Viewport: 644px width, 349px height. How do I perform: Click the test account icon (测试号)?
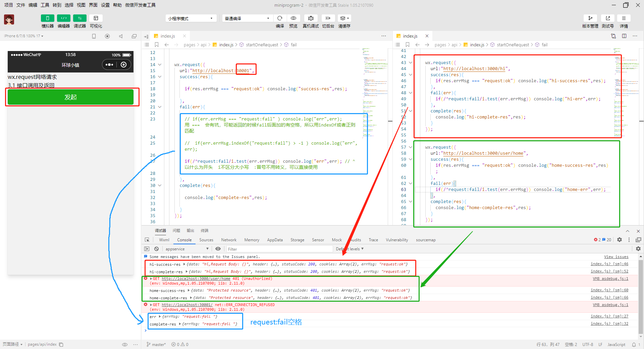[608, 18]
